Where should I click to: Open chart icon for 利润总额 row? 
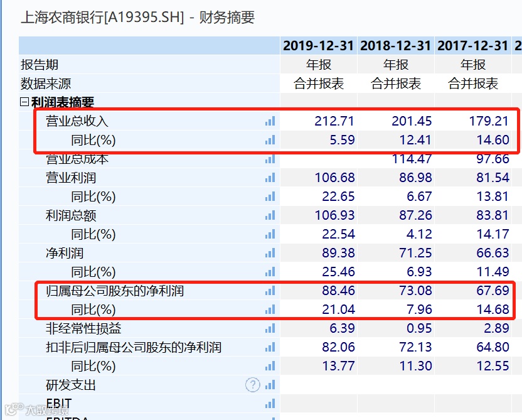[x=270, y=215]
